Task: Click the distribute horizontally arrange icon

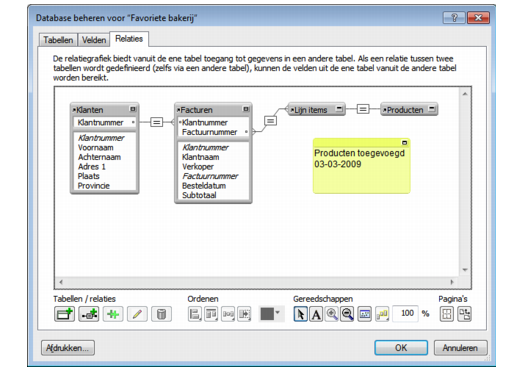Action: pyautogui.click(x=228, y=314)
